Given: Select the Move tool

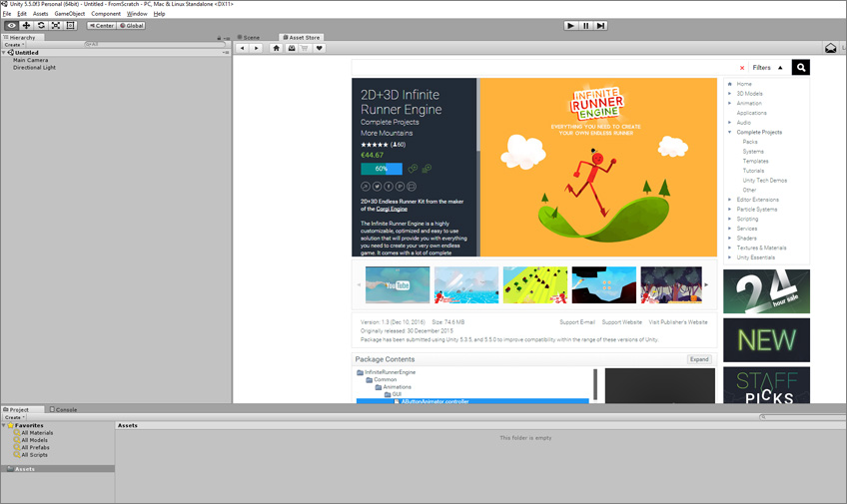Looking at the screenshot, I should tap(26, 25).
